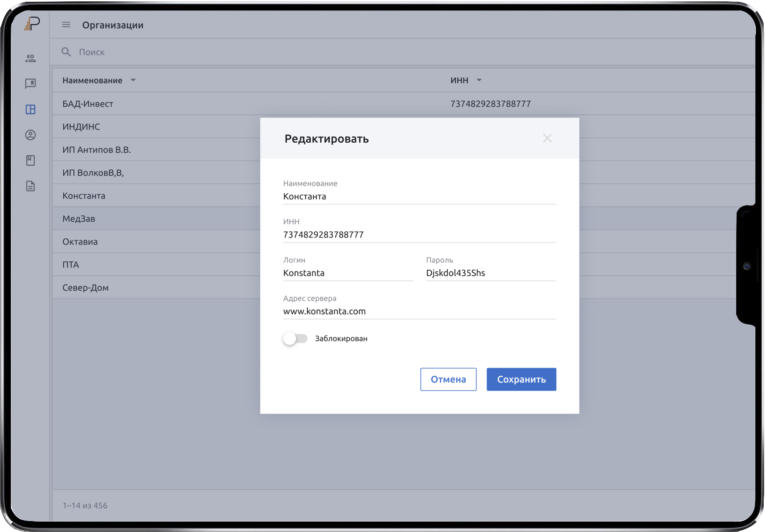This screenshot has width=765, height=532.
Task: Toggle the Заблокирован switch
Action: point(295,339)
